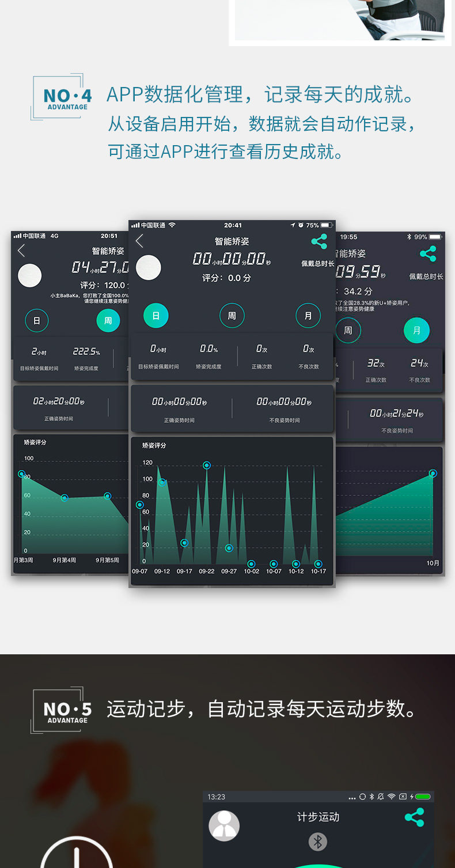The image size is (455, 868).
Task: Select the active 月 tab on right phone
Action: pos(416,331)
